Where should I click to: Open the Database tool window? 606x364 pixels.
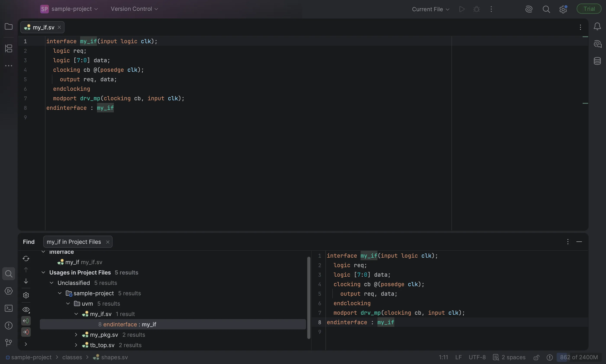pyautogui.click(x=597, y=61)
